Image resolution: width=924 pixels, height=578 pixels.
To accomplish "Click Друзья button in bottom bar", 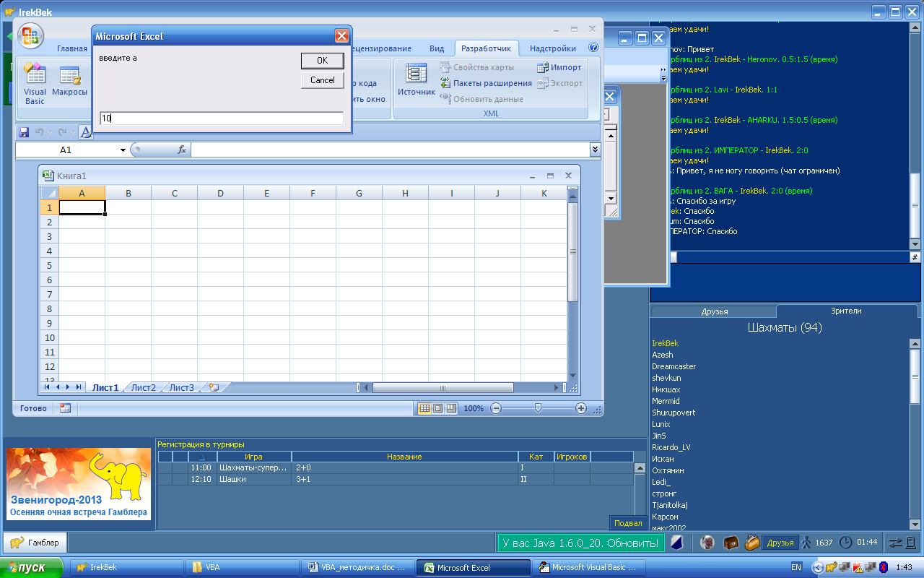I will click(780, 543).
